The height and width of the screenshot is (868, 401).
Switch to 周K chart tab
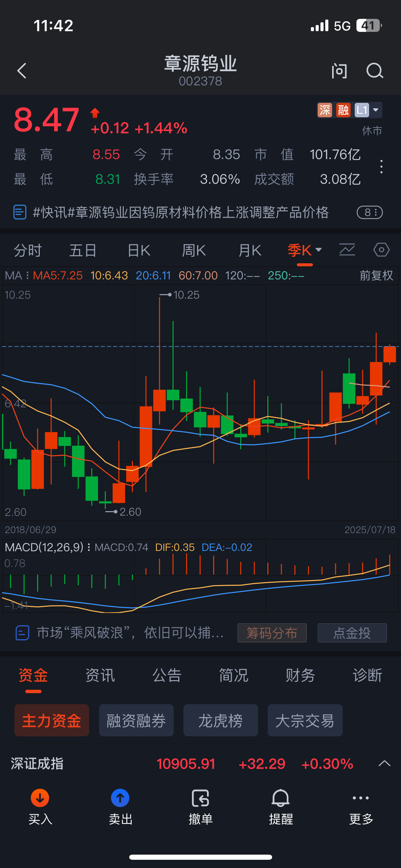point(194,250)
